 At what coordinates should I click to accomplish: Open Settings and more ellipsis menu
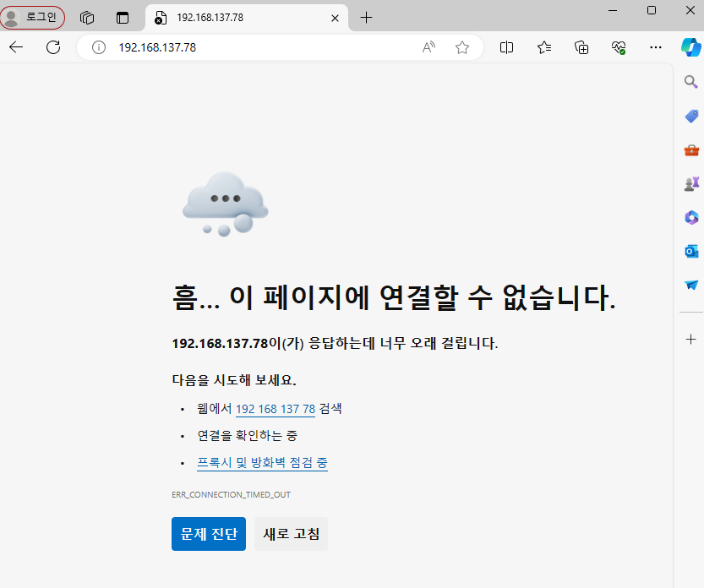[x=656, y=47]
